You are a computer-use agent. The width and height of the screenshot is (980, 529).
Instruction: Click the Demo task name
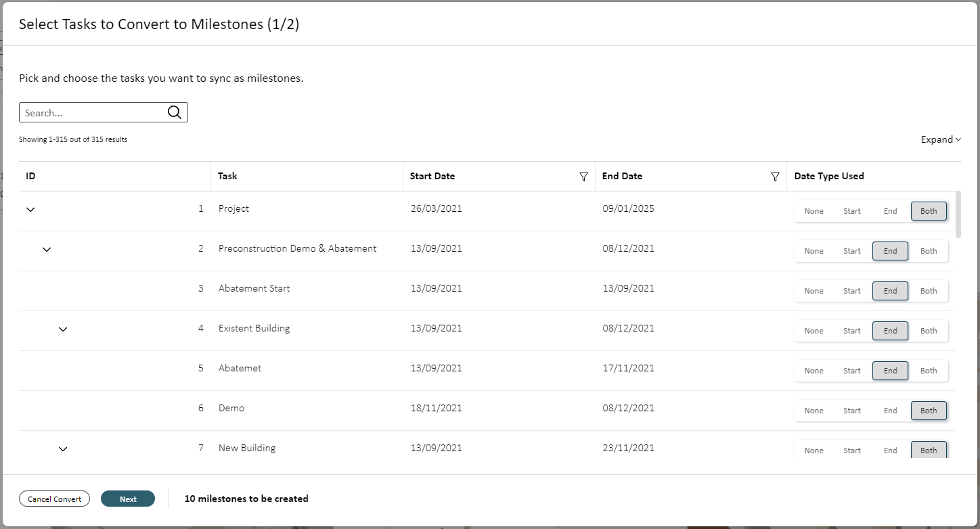pyautogui.click(x=231, y=408)
